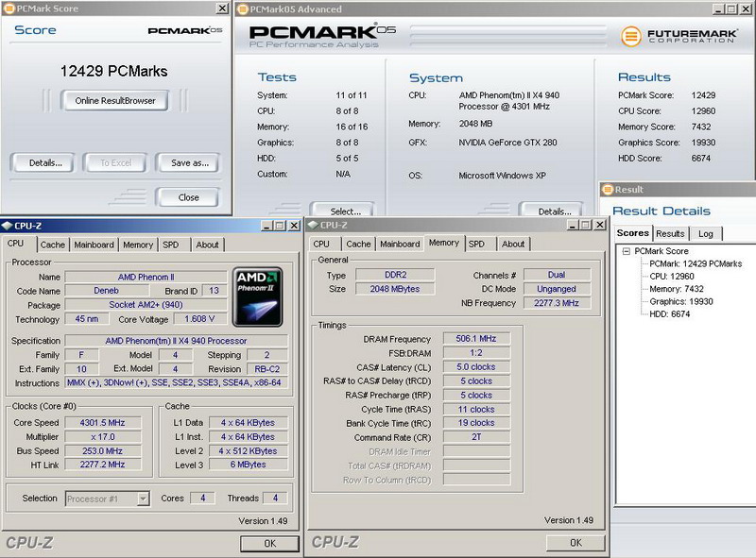Image resolution: width=756 pixels, height=558 pixels.
Task: Click the PCMark05 Advanced title bar icon
Action: (243, 8)
